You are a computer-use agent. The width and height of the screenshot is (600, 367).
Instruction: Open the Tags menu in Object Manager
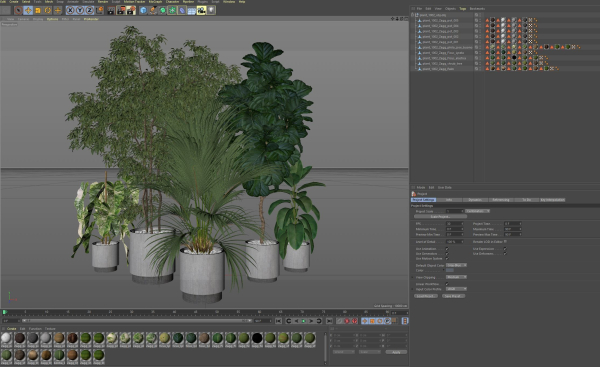tap(463, 8)
